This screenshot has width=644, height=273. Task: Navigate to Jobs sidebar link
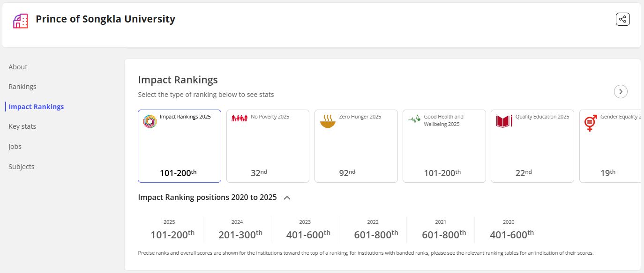tap(15, 147)
